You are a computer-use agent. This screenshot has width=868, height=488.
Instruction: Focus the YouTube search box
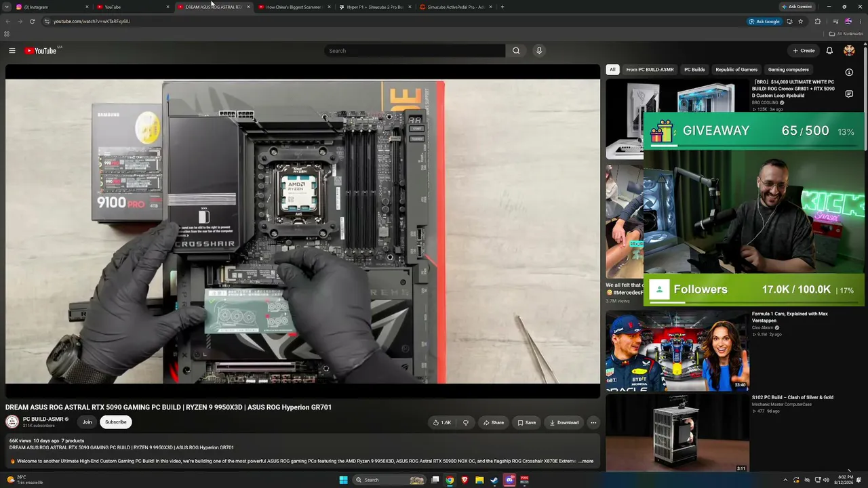point(414,51)
